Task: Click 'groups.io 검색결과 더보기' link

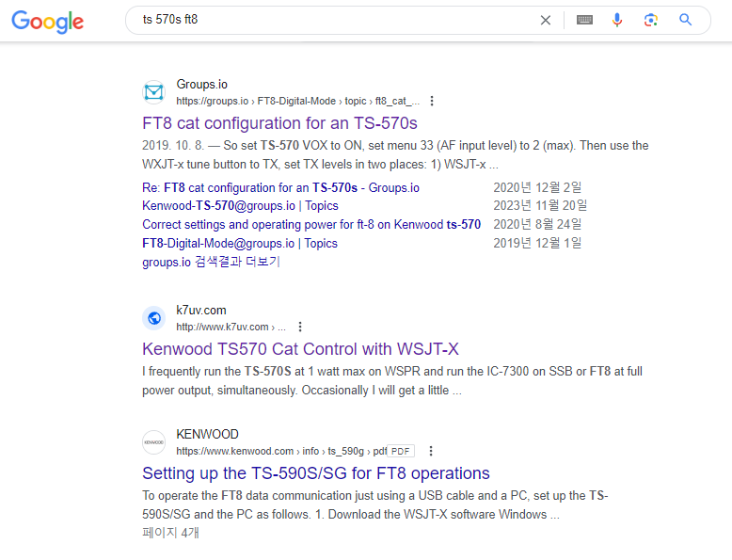Action: pos(211,262)
